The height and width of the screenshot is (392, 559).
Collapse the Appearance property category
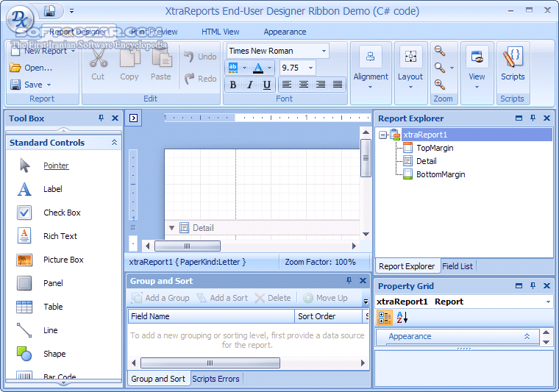tap(527, 336)
